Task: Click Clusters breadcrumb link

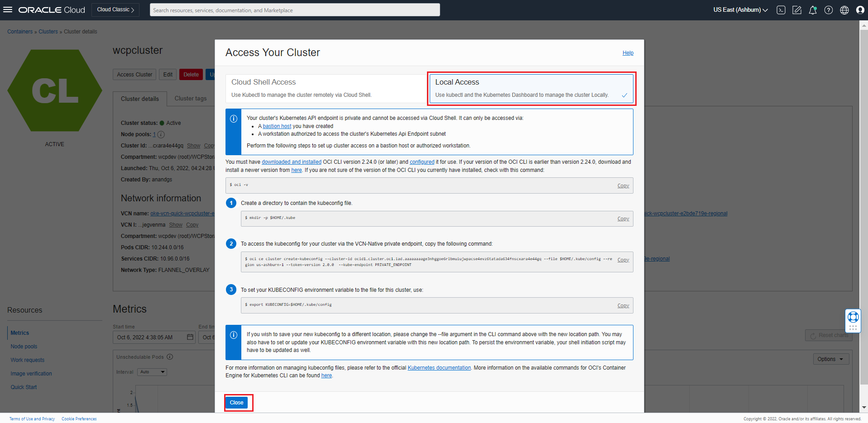Action: click(48, 32)
